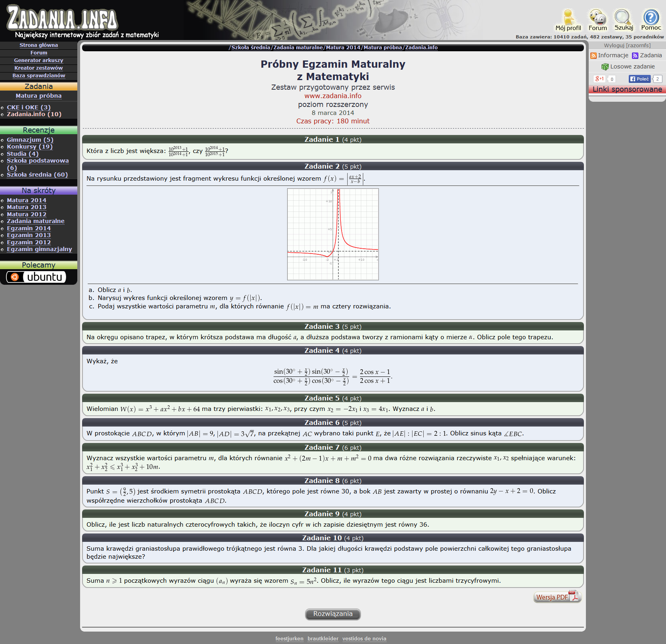Image resolution: width=666 pixels, height=644 pixels.
Task: Click the Szukaj magnifier icon
Action: pos(624,20)
